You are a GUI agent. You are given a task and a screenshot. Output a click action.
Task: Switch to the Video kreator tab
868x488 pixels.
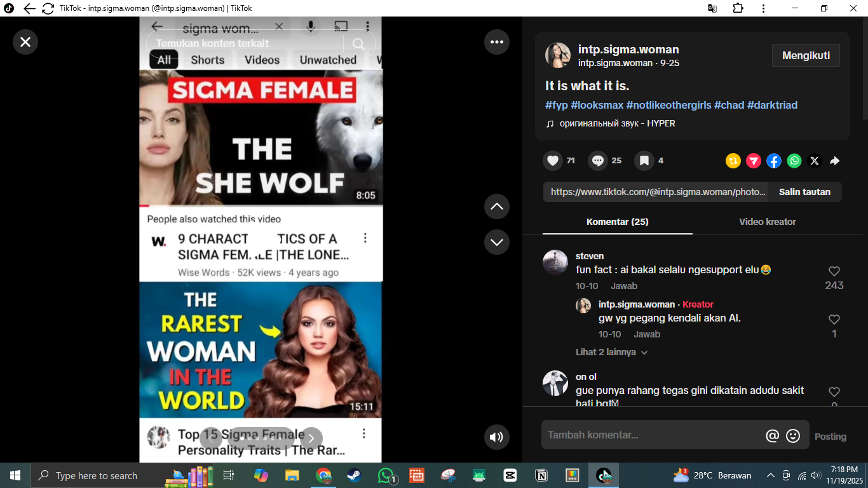pyautogui.click(x=767, y=222)
